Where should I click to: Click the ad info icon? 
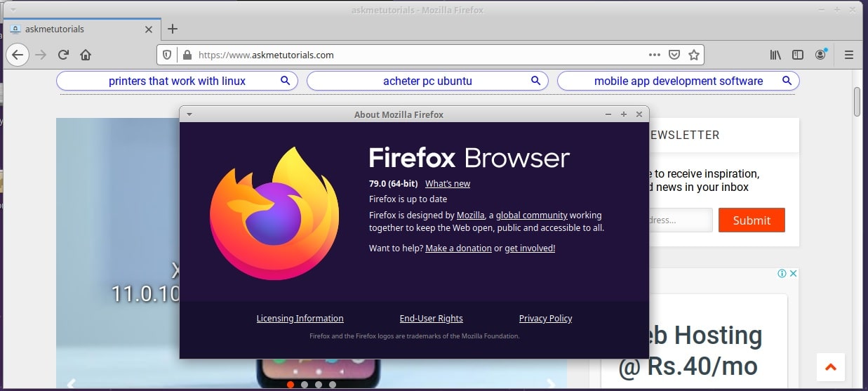(782, 274)
